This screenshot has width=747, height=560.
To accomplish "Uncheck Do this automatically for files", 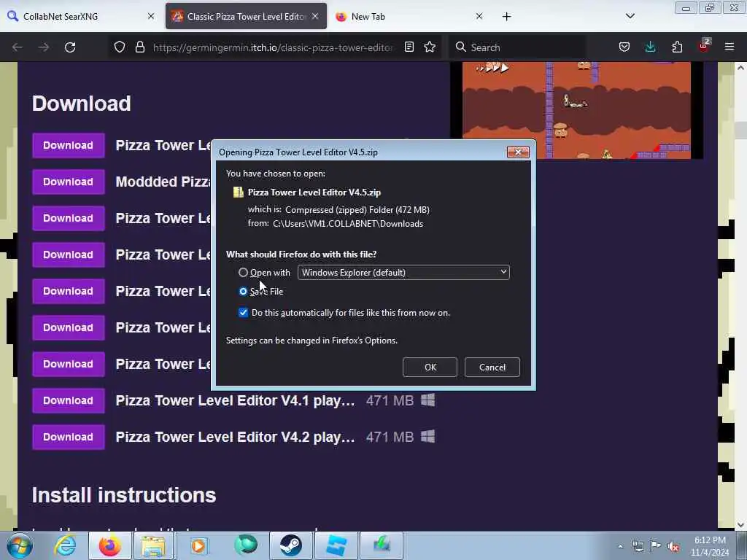I will [244, 312].
